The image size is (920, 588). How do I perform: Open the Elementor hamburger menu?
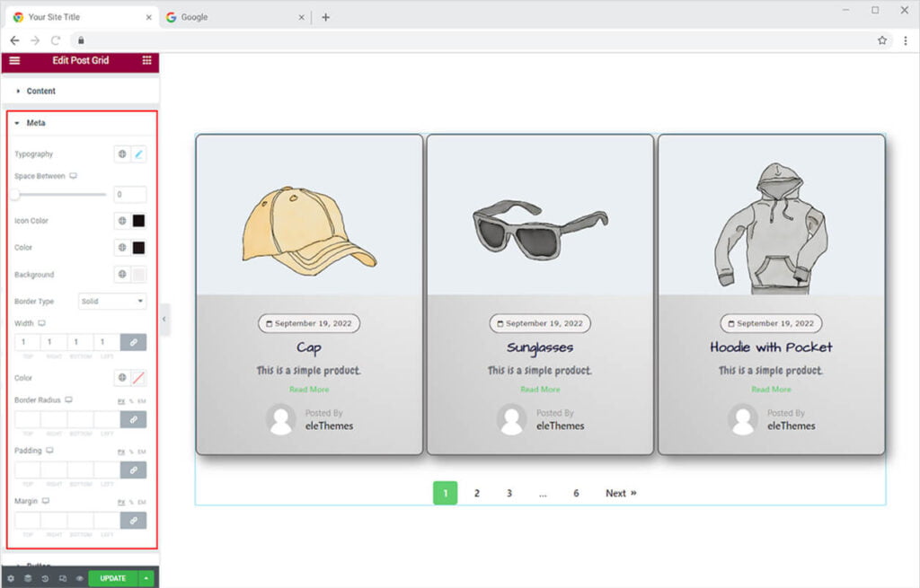14,60
